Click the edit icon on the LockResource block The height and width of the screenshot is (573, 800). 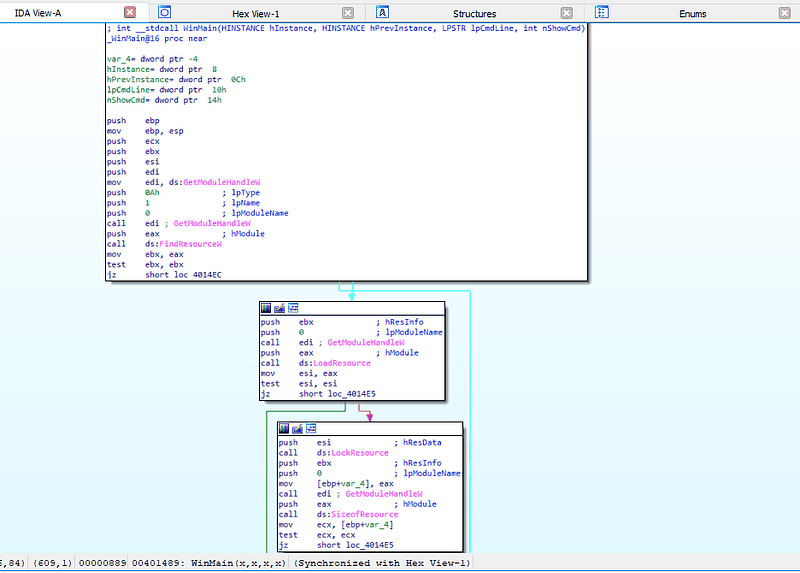pos(297,428)
